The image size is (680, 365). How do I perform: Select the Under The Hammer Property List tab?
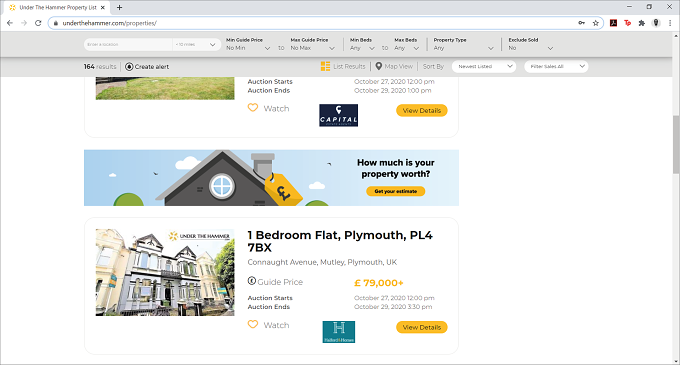tap(57, 7)
